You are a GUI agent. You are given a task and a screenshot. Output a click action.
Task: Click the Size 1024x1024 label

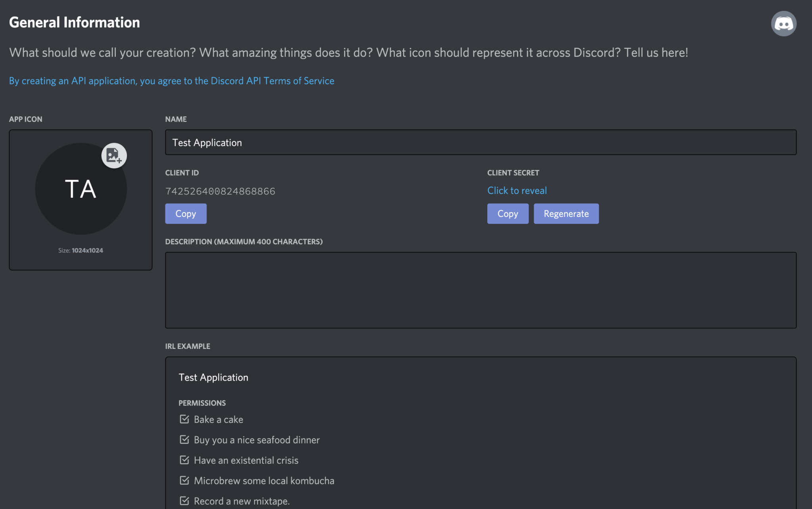pos(80,250)
